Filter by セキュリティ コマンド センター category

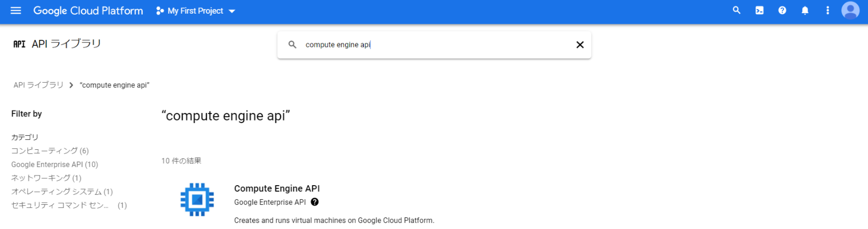(60, 205)
